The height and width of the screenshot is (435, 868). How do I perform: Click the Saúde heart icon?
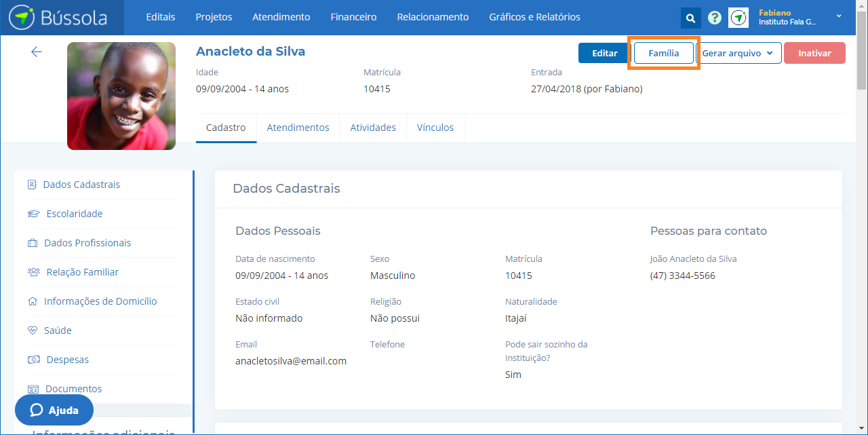tap(33, 330)
